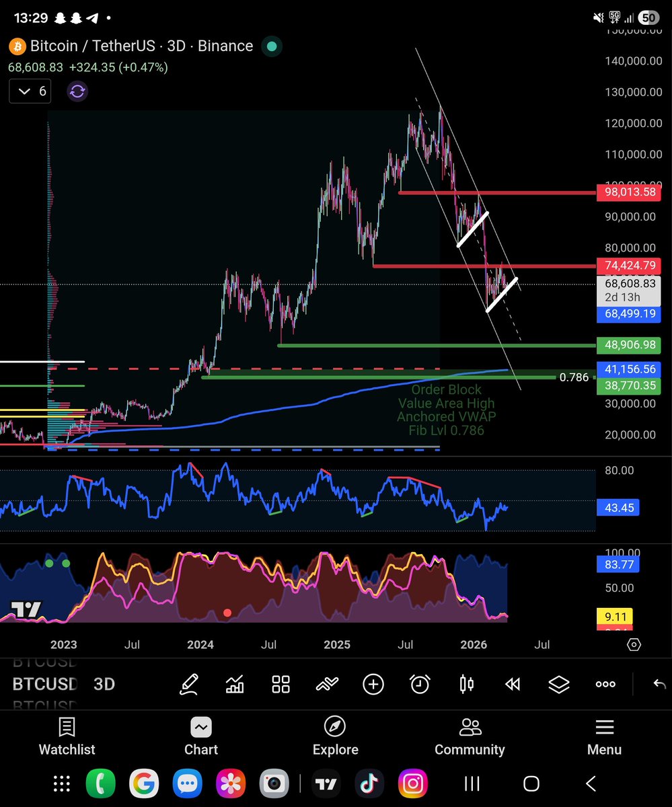
Task: Tap the Order Block annotation text
Action: click(x=447, y=389)
